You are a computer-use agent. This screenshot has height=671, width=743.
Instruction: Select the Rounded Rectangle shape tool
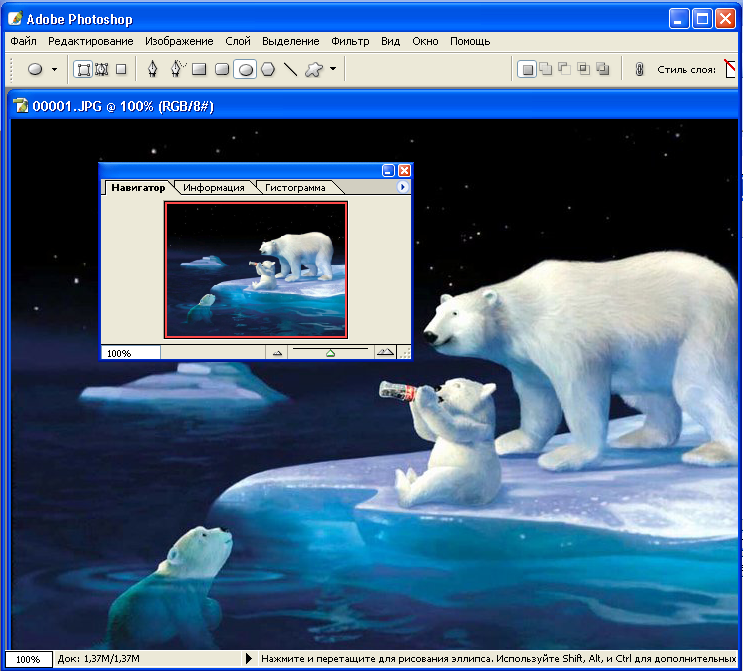click(222, 70)
